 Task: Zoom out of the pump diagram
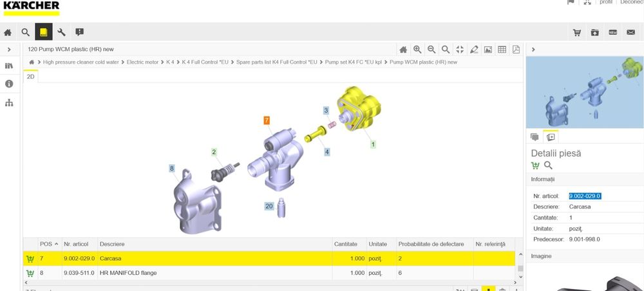tap(431, 50)
